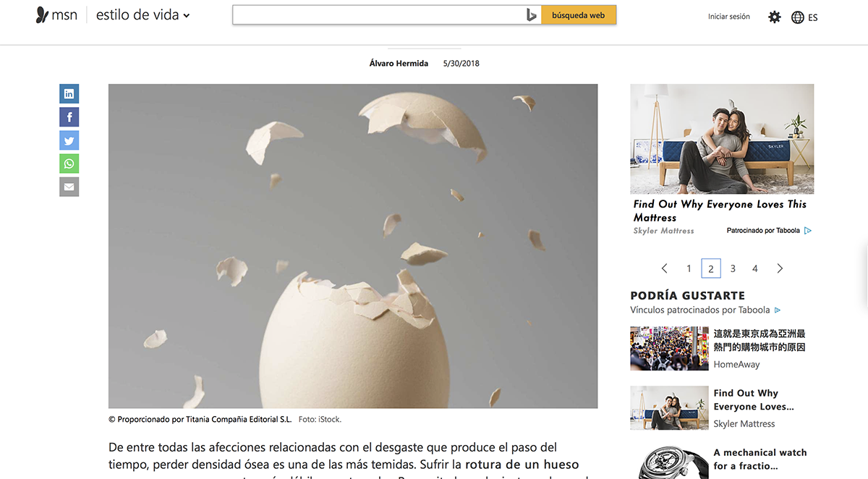Open the Iniciar sesión link
868x479 pixels.
729,17
